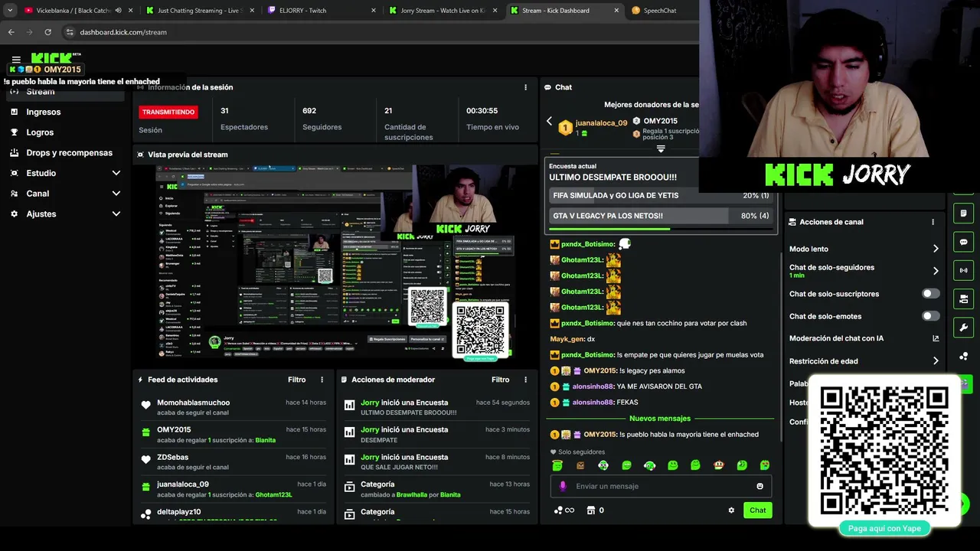Viewport: 980px width, 551px height.
Task: Open session info three-dot menu
Action: click(x=525, y=87)
